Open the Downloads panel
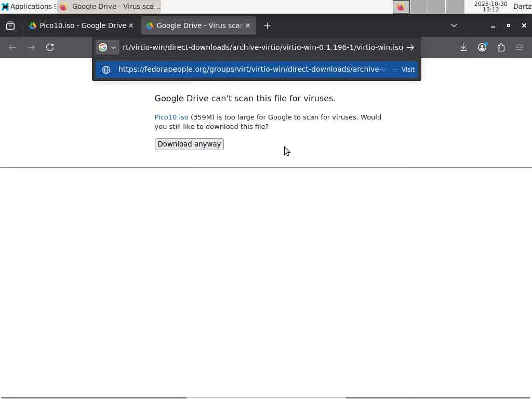Screen dimensions: 532x399 [x=463, y=47]
